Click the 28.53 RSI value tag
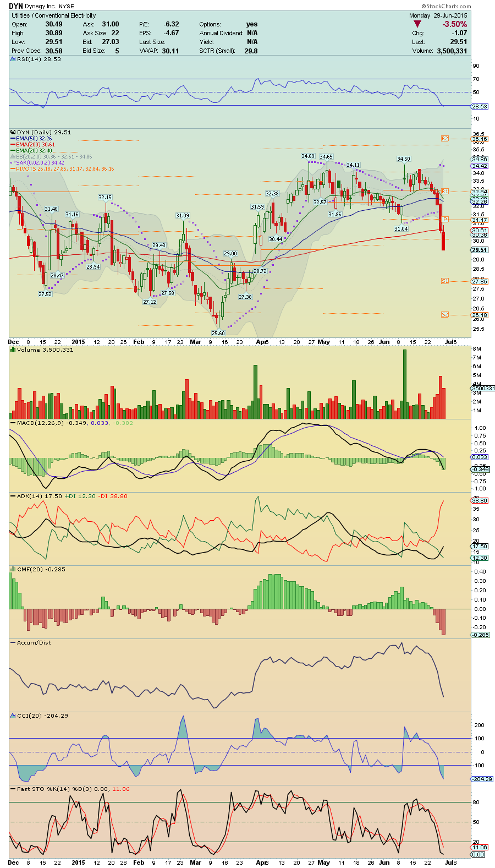The width and height of the screenshot is (495, 868). [x=480, y=106]
